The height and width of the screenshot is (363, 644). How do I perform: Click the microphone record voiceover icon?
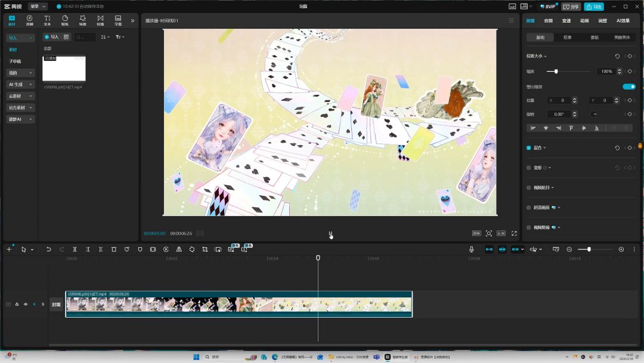472,249
